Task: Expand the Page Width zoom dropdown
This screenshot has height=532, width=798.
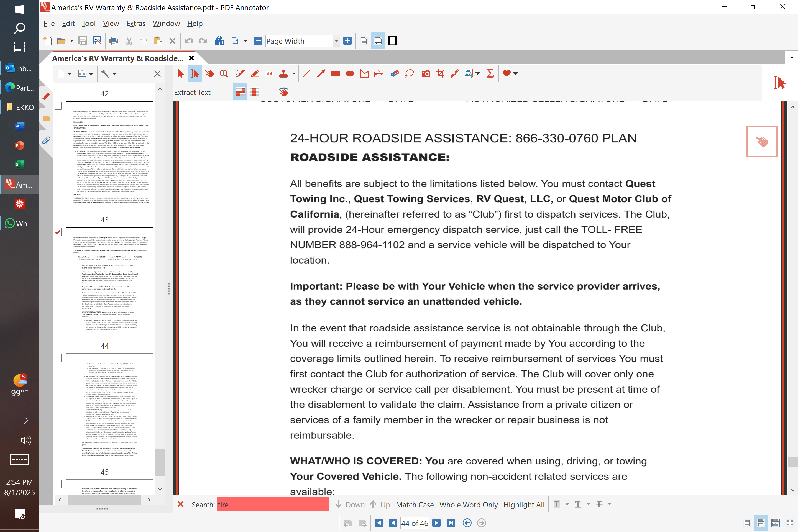Action: click(336, 41)
